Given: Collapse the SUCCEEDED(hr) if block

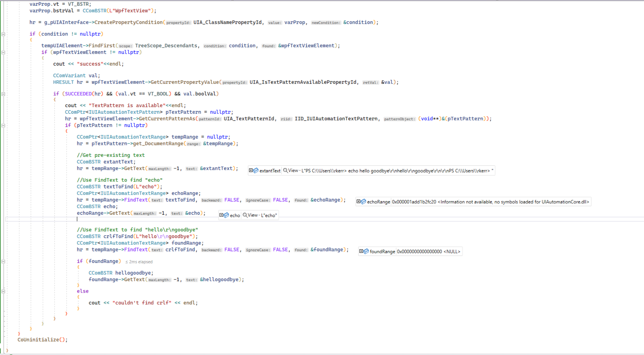Looking at the screenshot, I should pyautogui.click(x=3, y=94).
